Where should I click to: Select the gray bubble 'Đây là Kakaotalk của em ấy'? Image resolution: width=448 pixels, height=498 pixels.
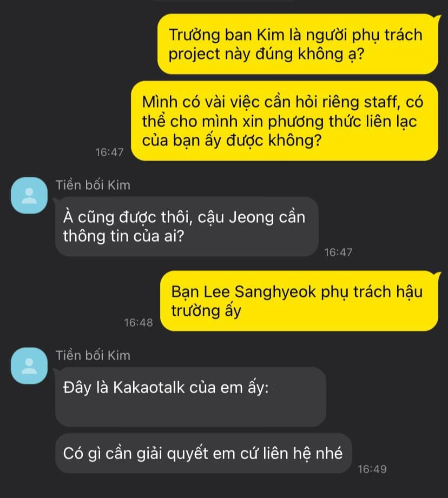click(x=190, y=397)
